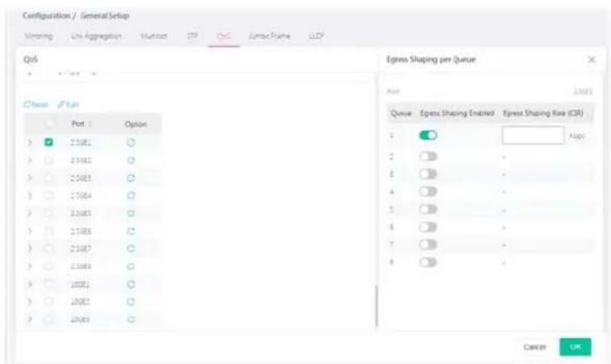Screen dimensions: 611x364
Task: Switch to the Multicast tab
Action: [154, 36]
